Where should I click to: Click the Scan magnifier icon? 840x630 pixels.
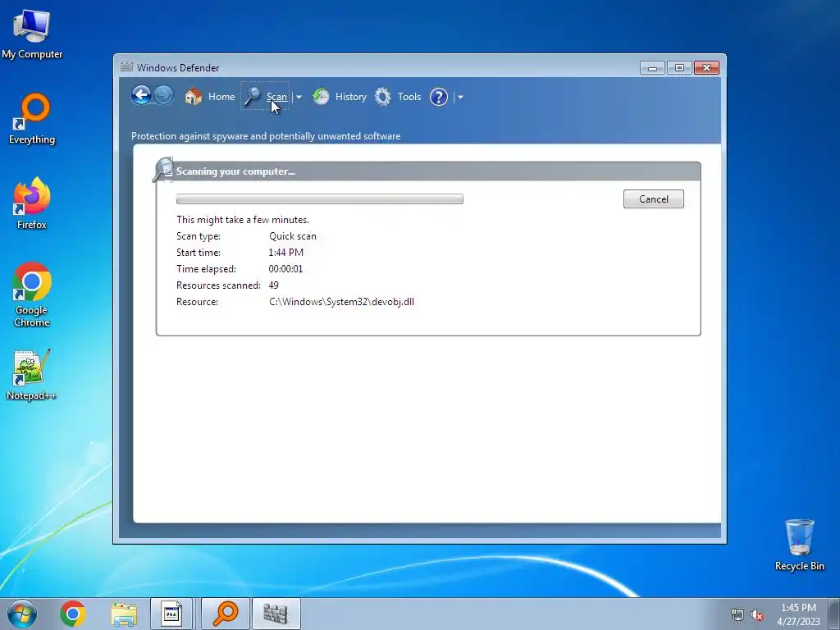tap(253, 97)
